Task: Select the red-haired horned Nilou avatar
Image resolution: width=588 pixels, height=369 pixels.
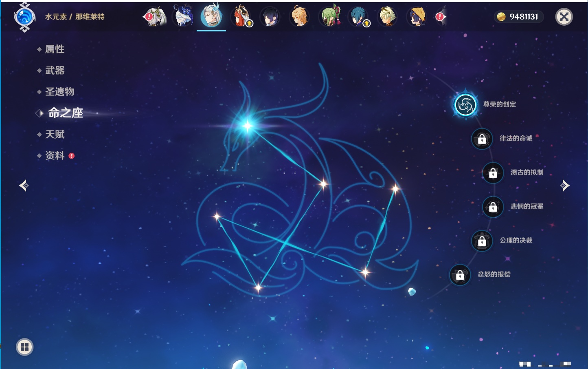Action: [241, 16]
